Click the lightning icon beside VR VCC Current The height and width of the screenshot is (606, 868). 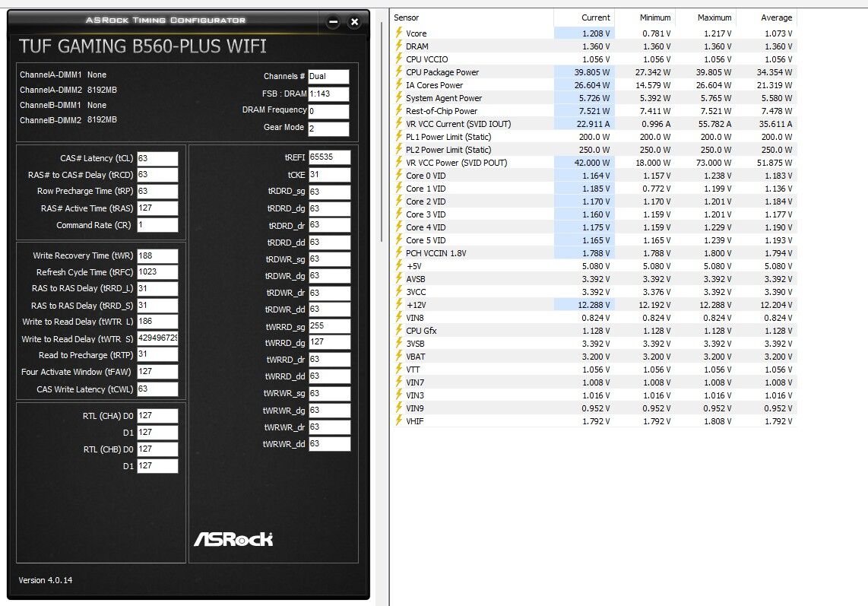point(398,123)
